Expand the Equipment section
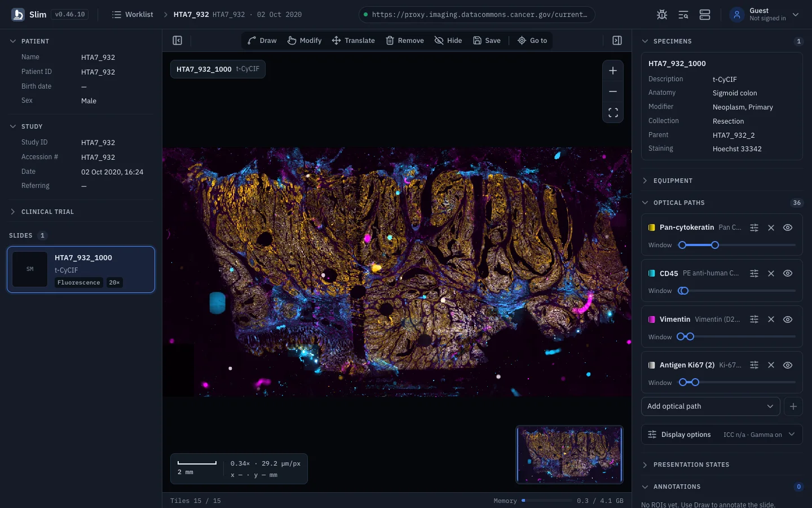Image resolution: width=812 pixels, height=508 pixels. (722, 181)
